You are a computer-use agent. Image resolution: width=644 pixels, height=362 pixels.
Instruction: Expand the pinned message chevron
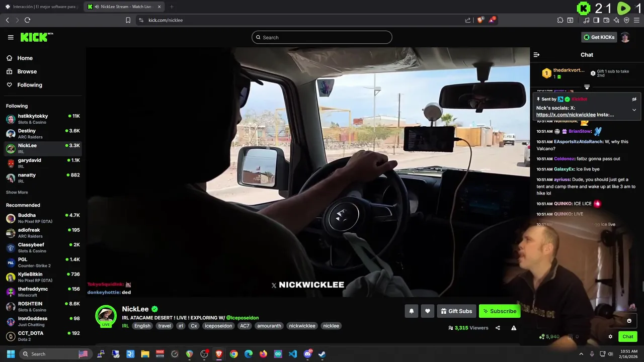point(634,110)
